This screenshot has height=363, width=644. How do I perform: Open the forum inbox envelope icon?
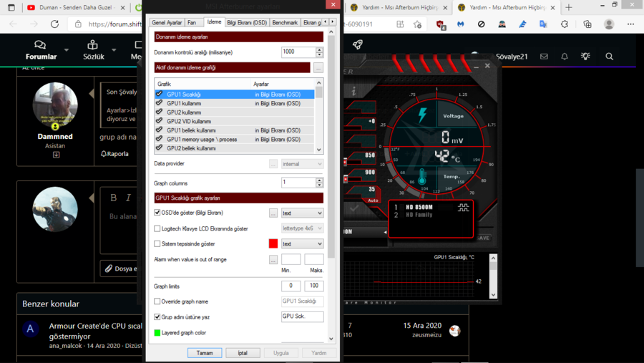(544, 57)
